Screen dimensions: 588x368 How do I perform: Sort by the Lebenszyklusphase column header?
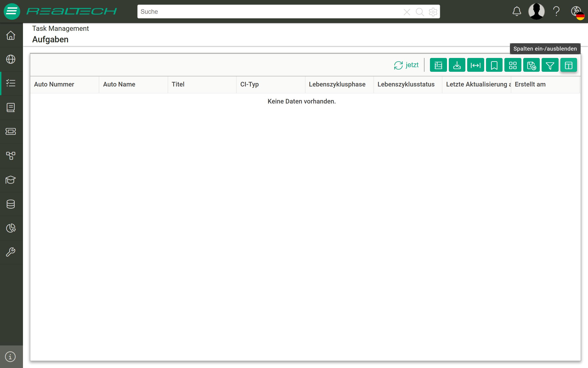coord(339,84)
